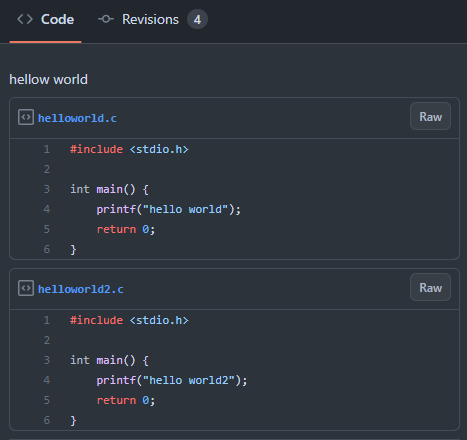Viewport: 467px width, 440px height.
Task: Select line number 6 in helloworld.c
Action: tap(47, 249)
